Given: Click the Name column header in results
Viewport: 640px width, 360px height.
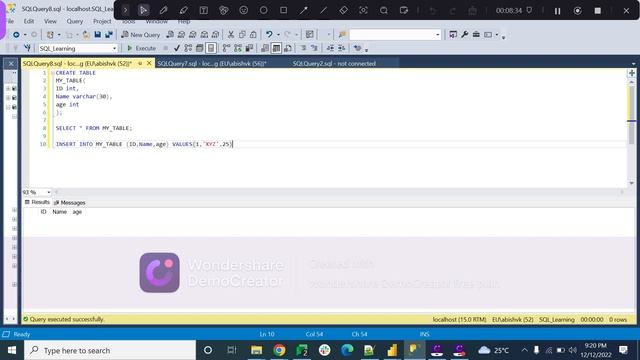Looking at the screenshot, I should (x=60, y=212).
